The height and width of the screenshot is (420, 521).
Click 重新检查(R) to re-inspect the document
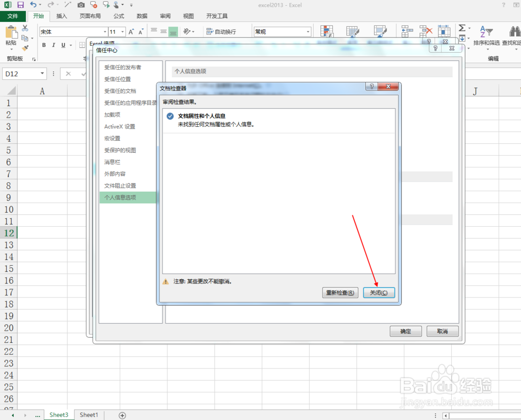coord(340,292)
